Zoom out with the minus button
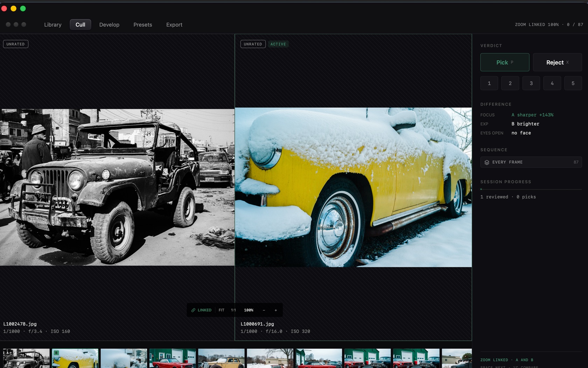This screenshot has height=368, width=588. (x=264, y=310)
